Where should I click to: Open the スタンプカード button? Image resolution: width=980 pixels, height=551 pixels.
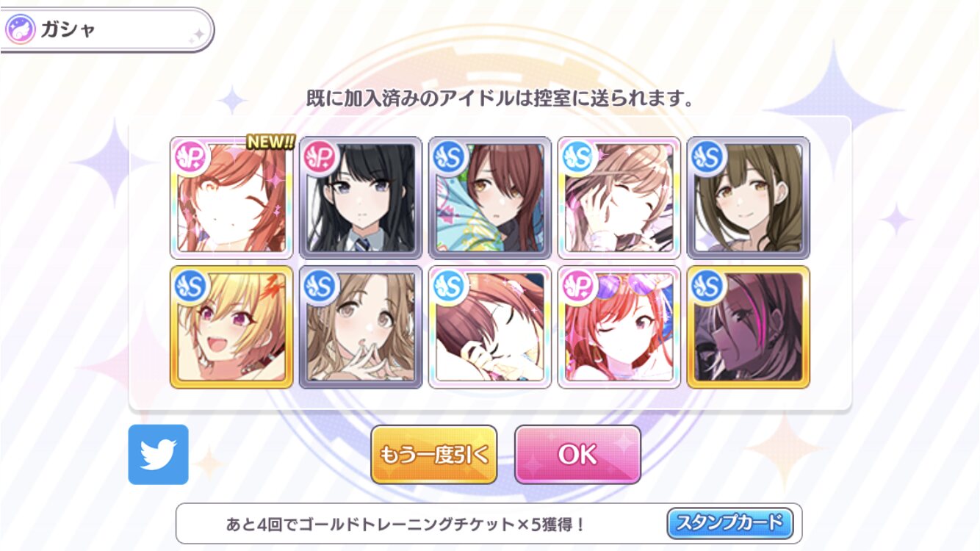[730, 523]
